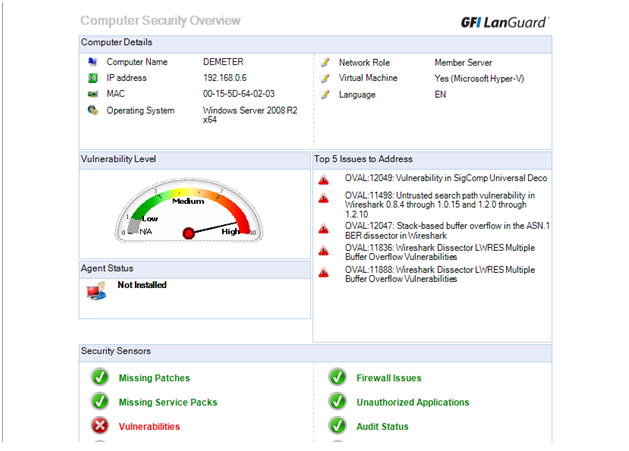Click MAC value 00-15-5D-64-02-03
629x451 pixels.
[x=239, y=94]
